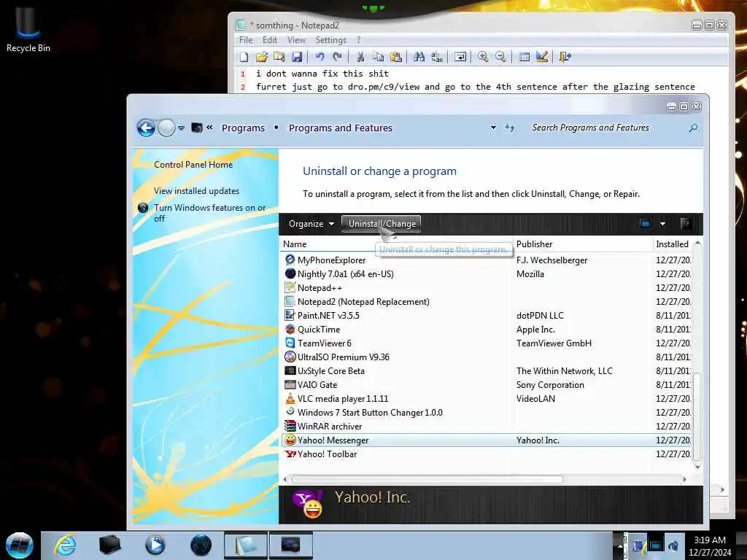The height and width of the screenshot is (560, 747).
Task: Open Find binoculars in Notepad2
Action: pos(419,57)
